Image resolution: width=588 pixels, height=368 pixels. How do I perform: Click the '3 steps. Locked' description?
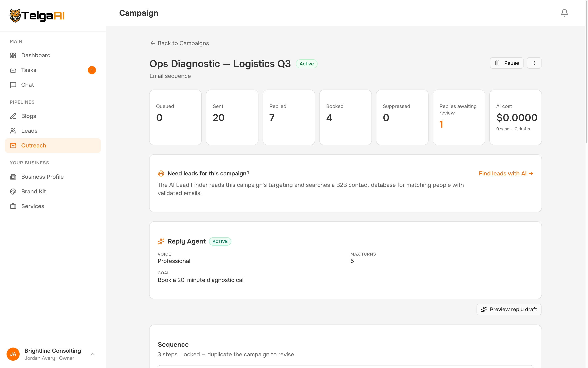[x=226, y=354]
